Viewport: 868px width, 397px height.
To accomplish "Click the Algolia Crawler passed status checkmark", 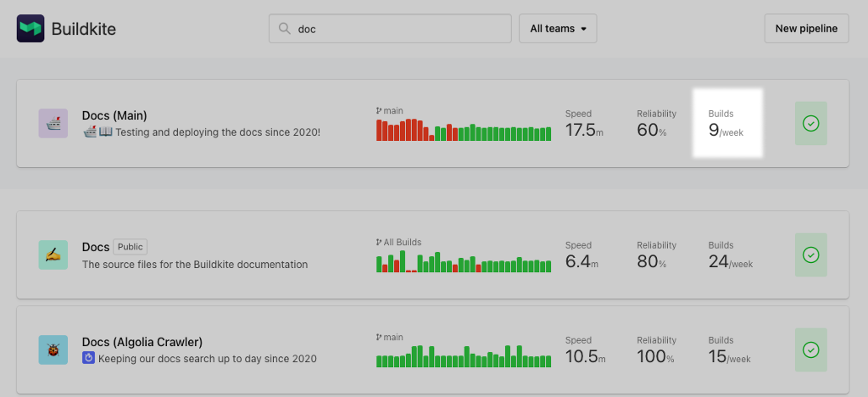I will (x=811, y=350).
